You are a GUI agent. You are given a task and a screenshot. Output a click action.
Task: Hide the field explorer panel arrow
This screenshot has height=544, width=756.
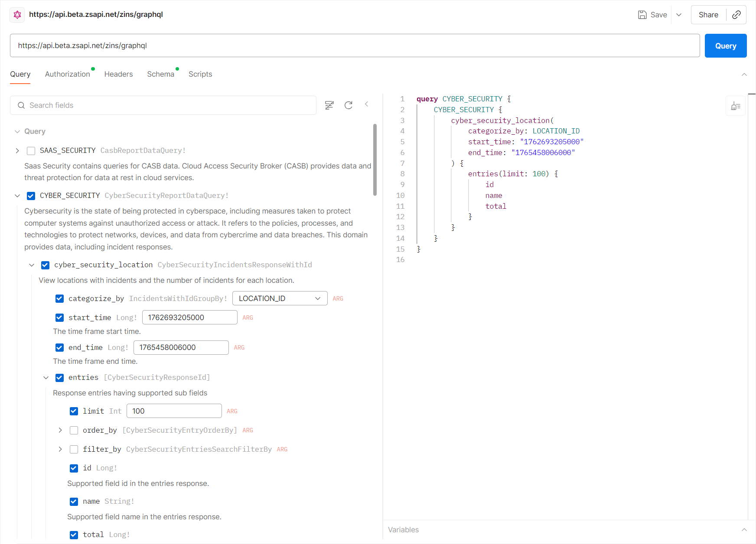[367, 104]
